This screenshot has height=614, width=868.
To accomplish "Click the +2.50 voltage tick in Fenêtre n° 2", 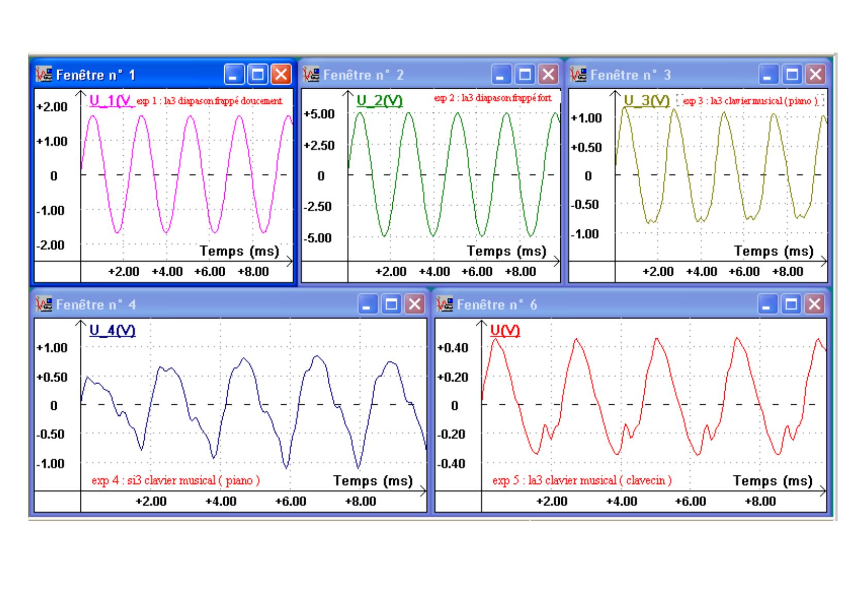I will [x=319, y=145].
